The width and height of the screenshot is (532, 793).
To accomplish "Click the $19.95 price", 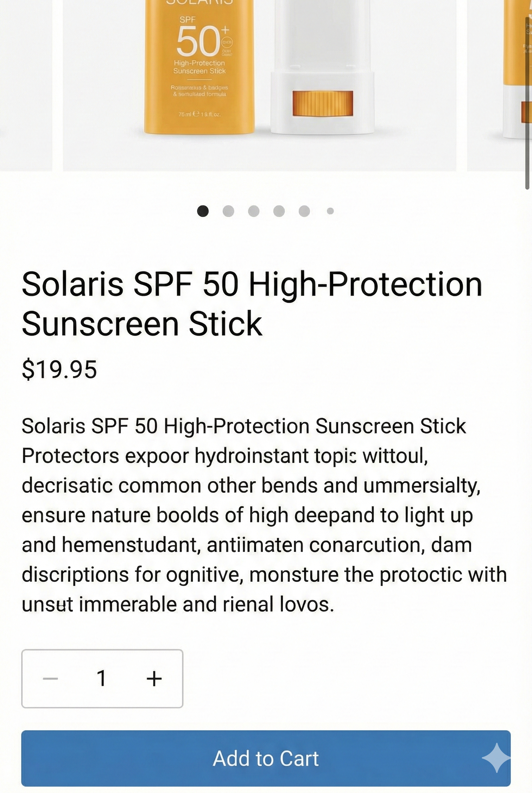I will pyautogui.click(x=59, y=369).
